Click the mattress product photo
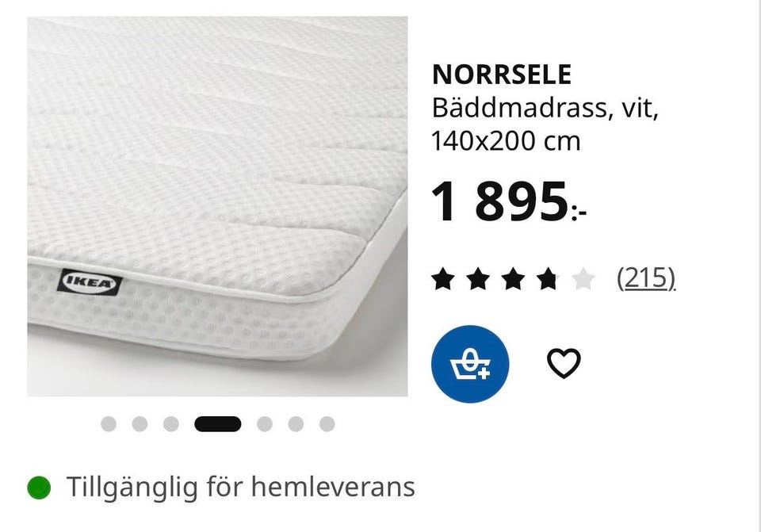The image size is (761, 532). click(x=217, y=206)
